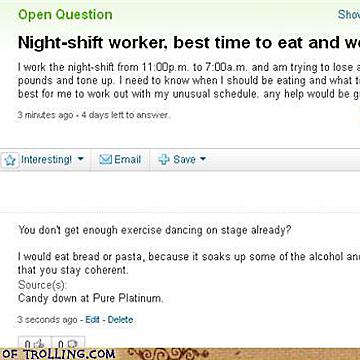360x360 pixels.
Task: Click the envelope icon next to Email
Action: pos(105,160)
